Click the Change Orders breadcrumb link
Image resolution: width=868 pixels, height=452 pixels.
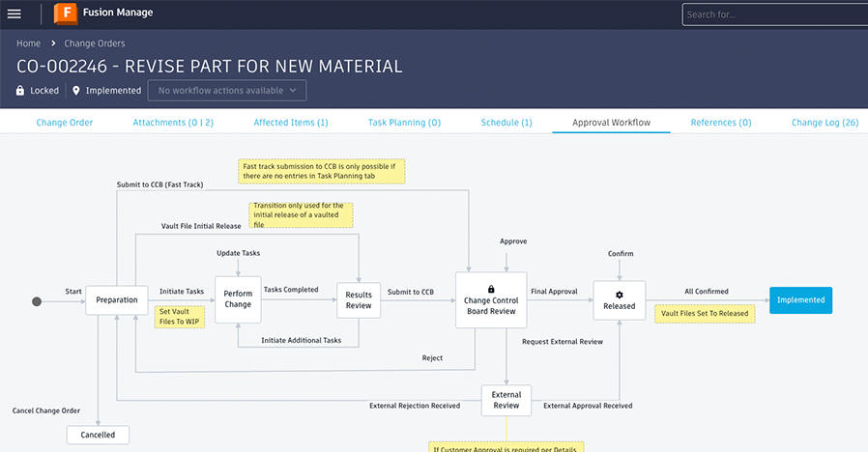point(95,43)
